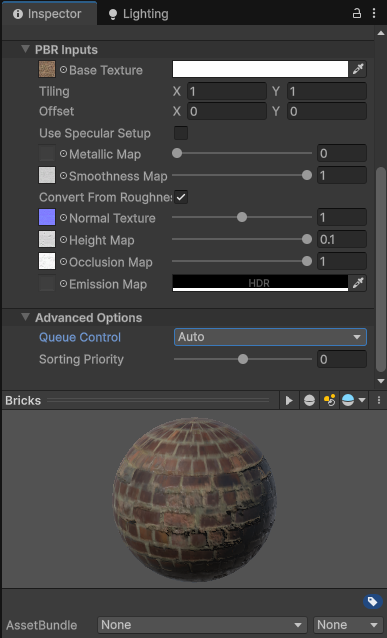Screen dimensions: 387x638
Task: Toggle the preview lighting setup icon
Action: click(329, 400)
